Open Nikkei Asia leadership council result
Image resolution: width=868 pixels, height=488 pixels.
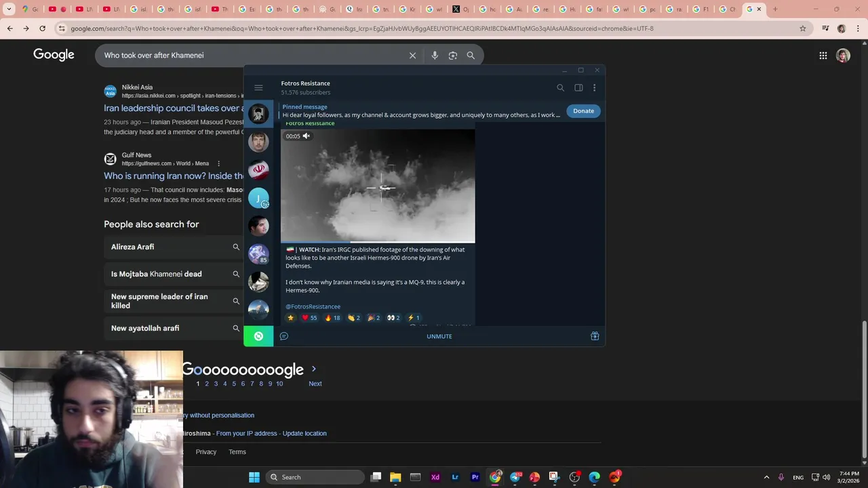point(174,108)
